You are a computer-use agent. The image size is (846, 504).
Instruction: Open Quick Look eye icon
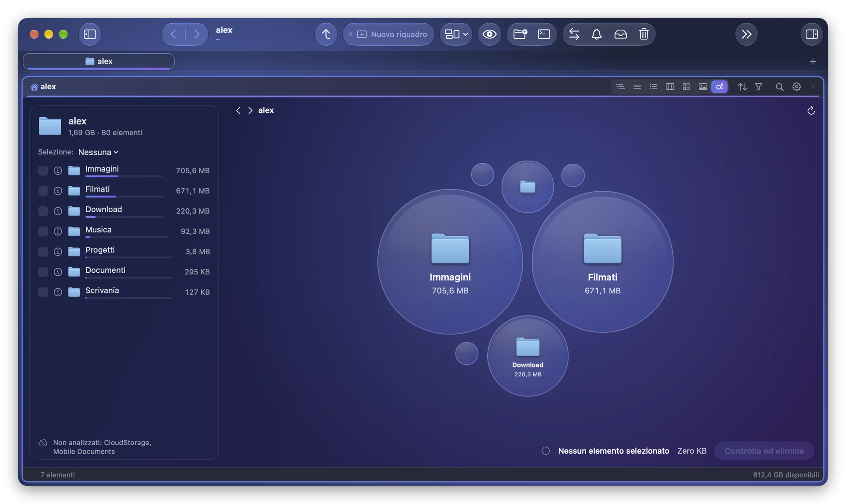click(489, 34)
